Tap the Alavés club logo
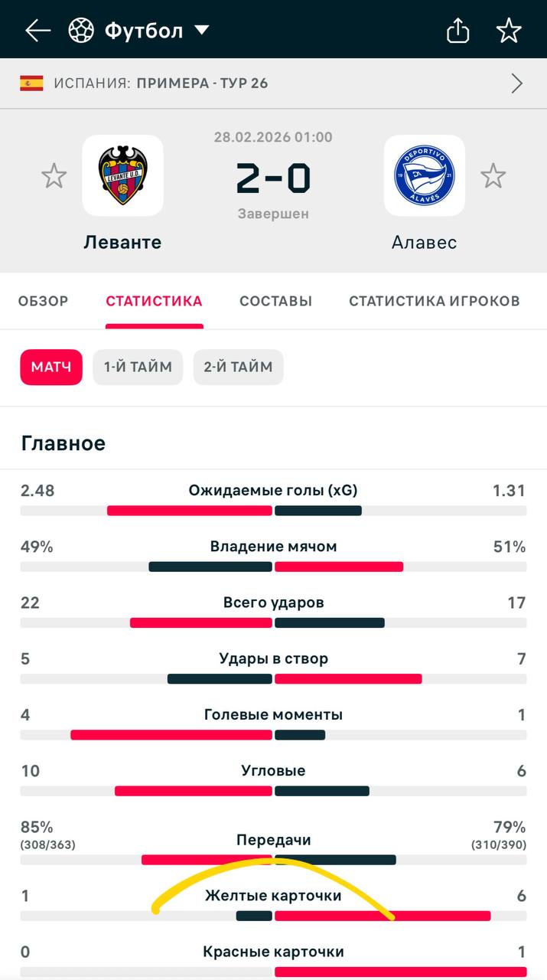 coord(424,175)
